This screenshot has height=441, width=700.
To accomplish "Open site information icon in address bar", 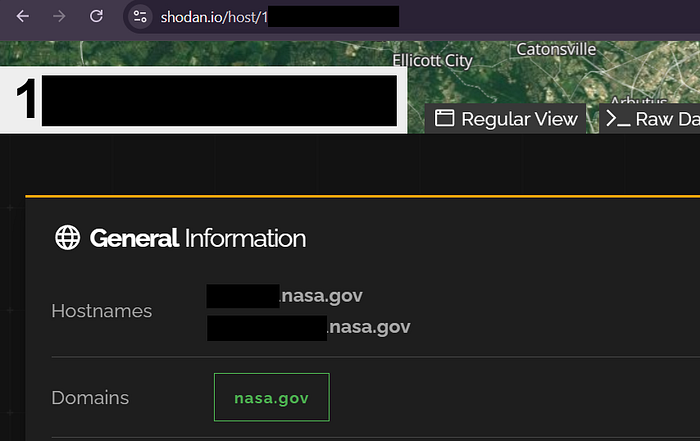I will coord(141,16).
